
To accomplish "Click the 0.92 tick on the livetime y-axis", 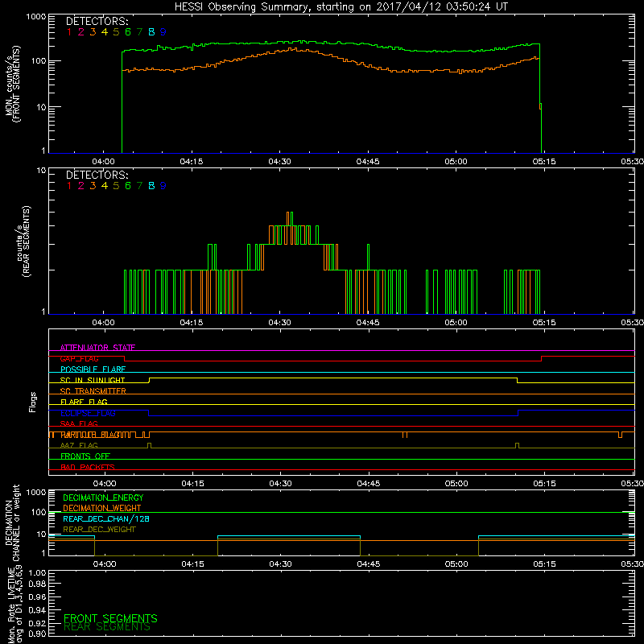I will pyautogui.click(x=37, y=623).
